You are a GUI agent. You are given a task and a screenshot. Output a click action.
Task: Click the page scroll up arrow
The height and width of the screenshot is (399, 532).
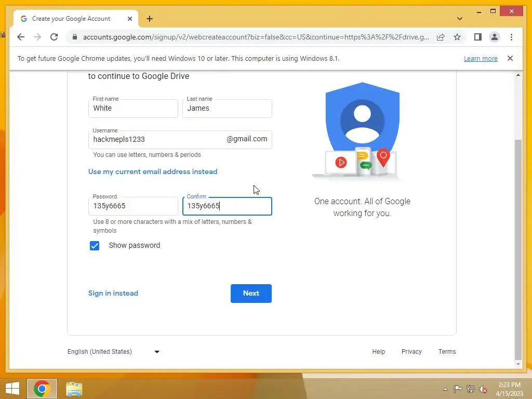[518, 75]
